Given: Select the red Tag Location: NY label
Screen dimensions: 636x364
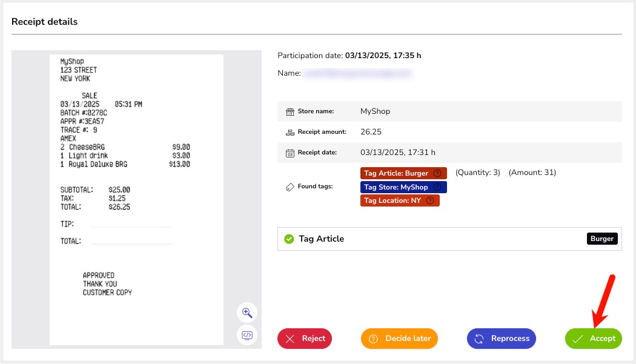Looking at the screenshot, I should coord(393,200).
